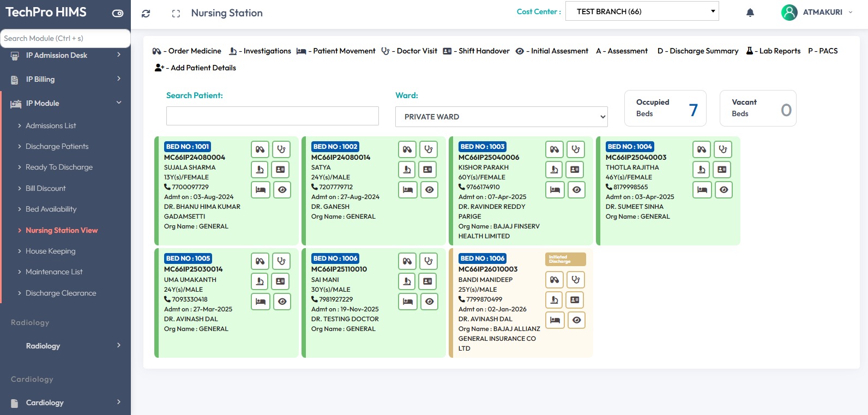
Task: Click Patient Movement icon for UMA UMAKANTH
Action: (x=261, y=302)
